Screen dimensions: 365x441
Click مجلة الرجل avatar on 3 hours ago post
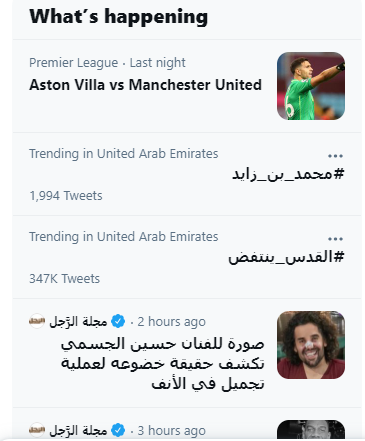[37, 430]
